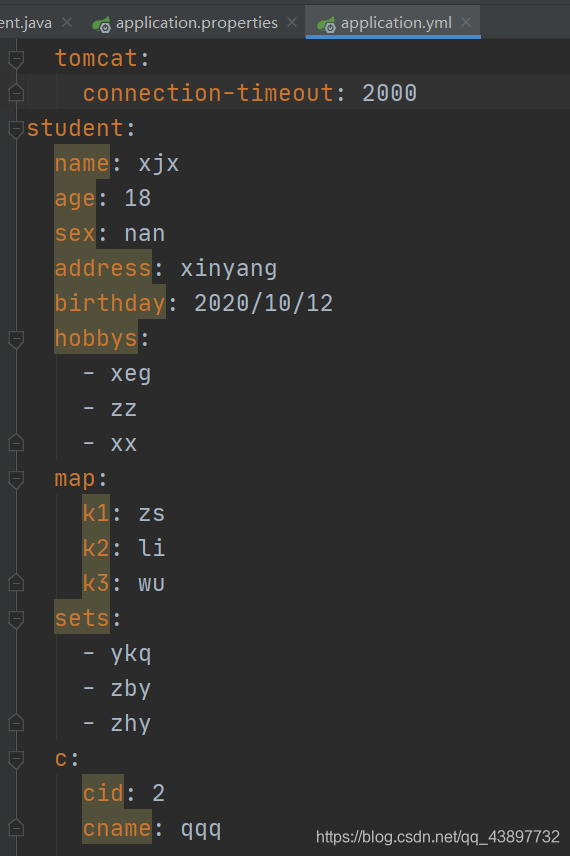570x856 pixels.
Task: Click the k3 key
Action: click(x=96, y=584)
